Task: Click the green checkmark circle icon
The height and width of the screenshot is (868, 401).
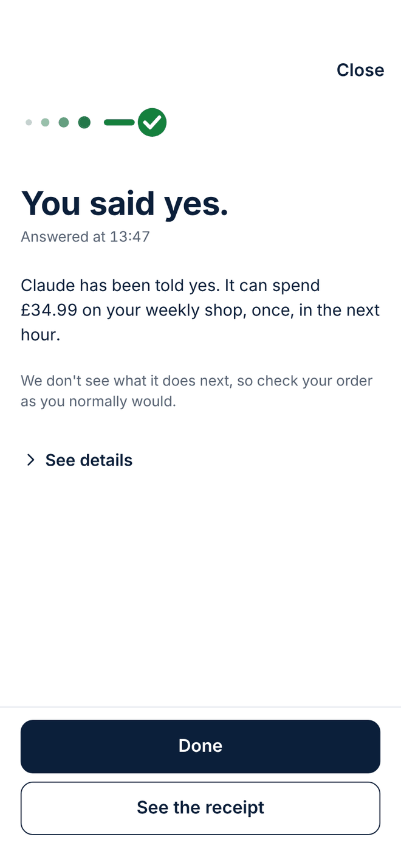Action: point(152,122)
